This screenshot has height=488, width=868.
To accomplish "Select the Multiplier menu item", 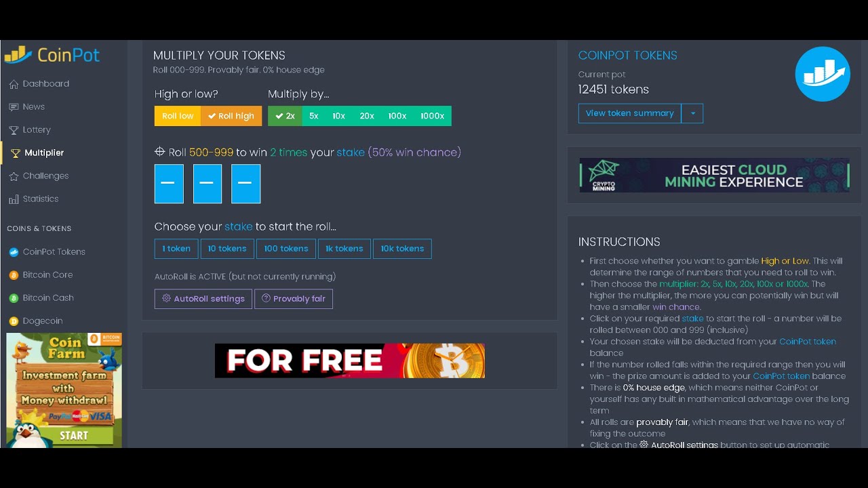I will point(44,153).
